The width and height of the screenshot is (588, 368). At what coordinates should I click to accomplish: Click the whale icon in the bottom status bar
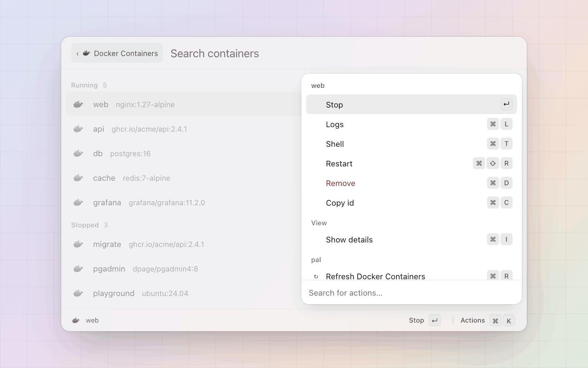76,321
